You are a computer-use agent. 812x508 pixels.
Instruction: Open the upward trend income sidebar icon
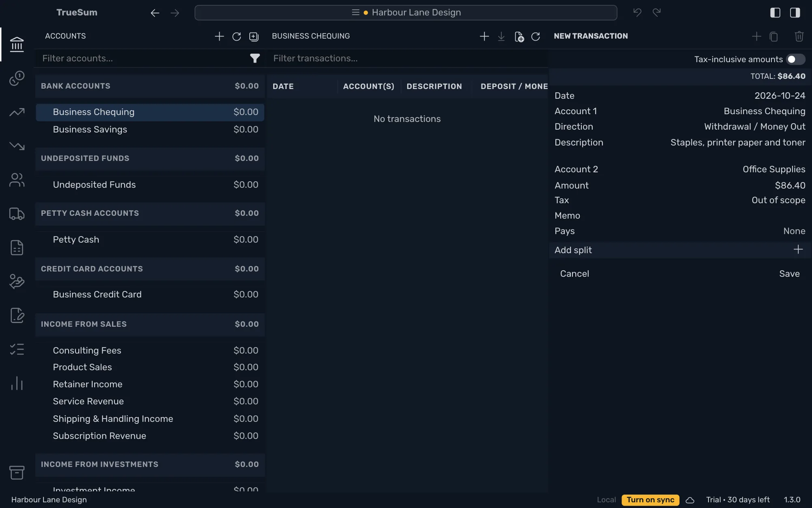(x=17, y=112)
